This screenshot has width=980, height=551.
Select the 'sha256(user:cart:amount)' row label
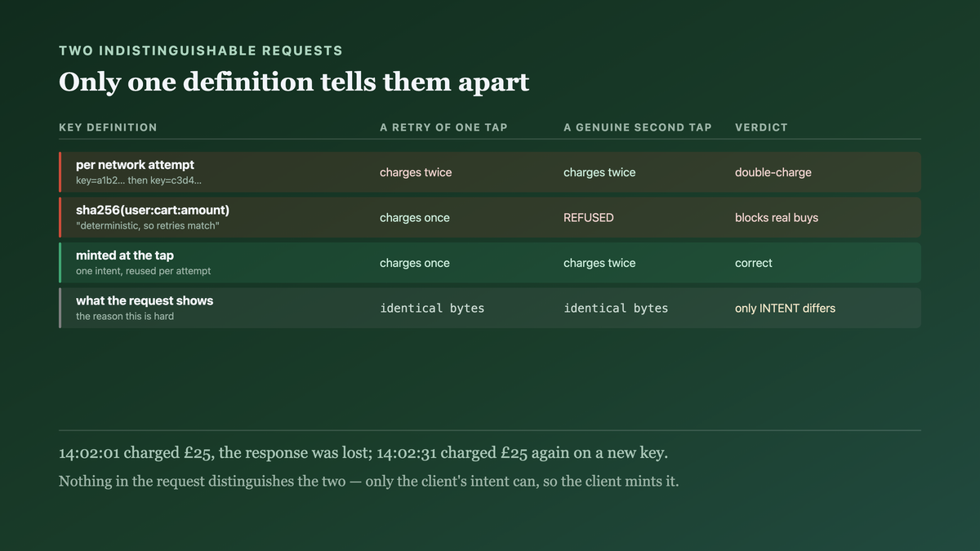[153, 211]
